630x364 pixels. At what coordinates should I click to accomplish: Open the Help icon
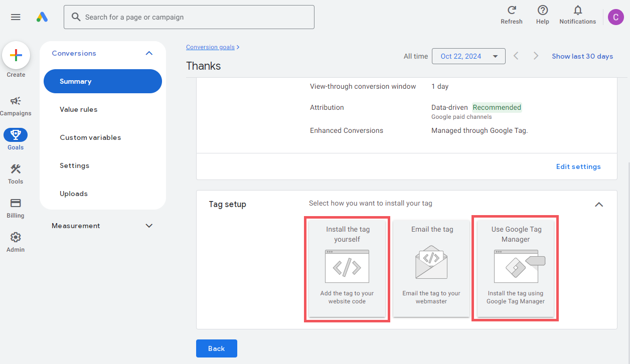click(542, 15)
